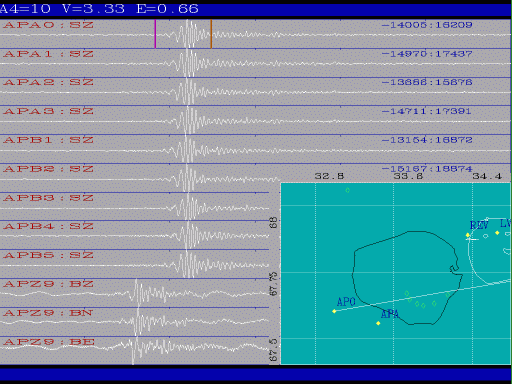Select the APB1 : SZ trace label

(x=48, y=140)
